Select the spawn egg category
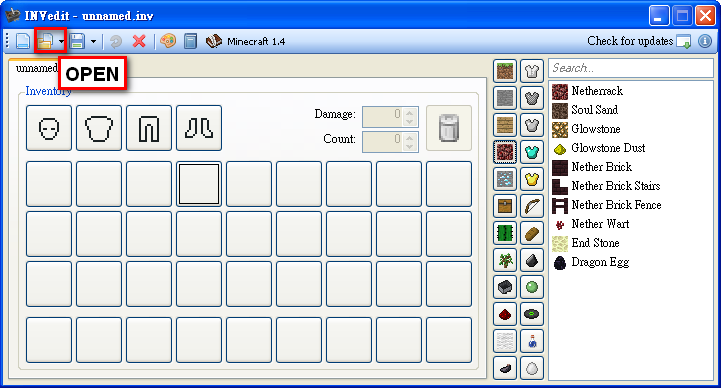721x388 pixels. point(532,368)
